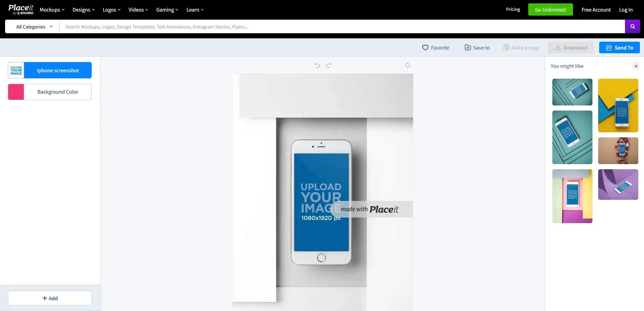Open the Pricing page

pyautogui.click(x=513, y=9)
